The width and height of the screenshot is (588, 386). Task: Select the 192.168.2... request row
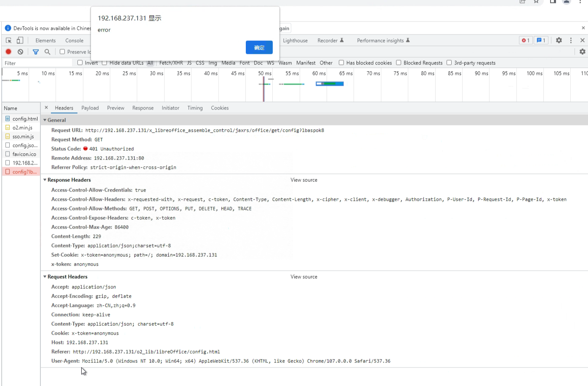[21, 163]
